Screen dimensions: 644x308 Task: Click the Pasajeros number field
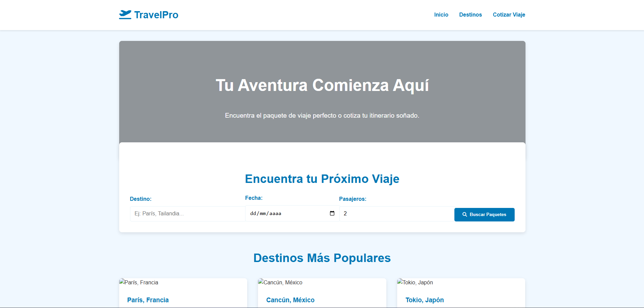pyautogui.click(x=396, y=214)
